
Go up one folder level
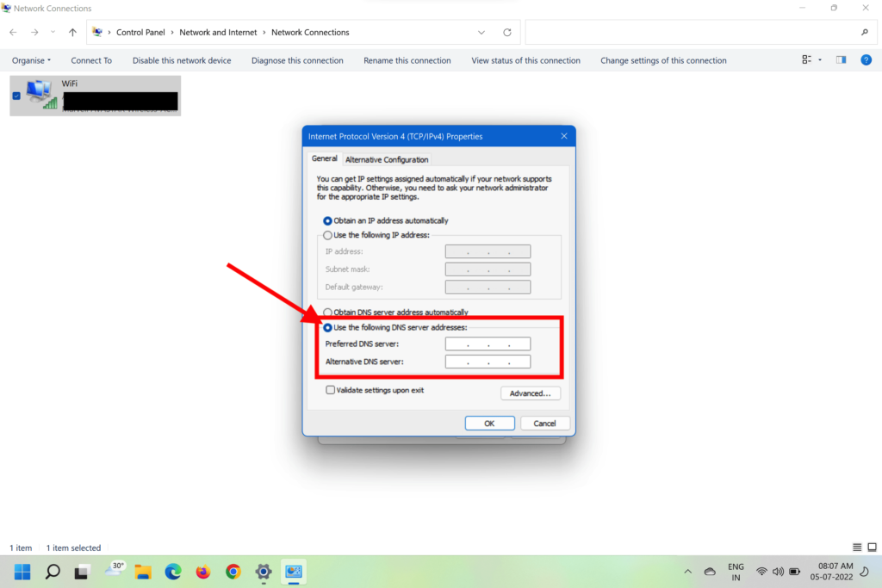click(x=72, y=33)
